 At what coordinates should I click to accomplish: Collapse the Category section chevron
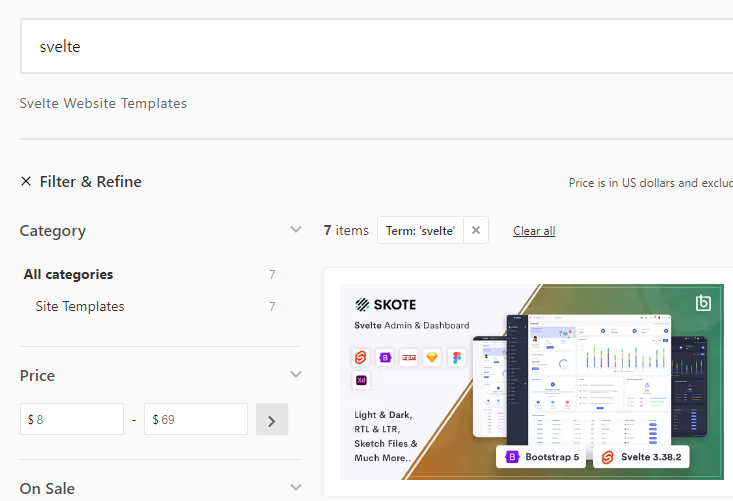coord(295,229)
